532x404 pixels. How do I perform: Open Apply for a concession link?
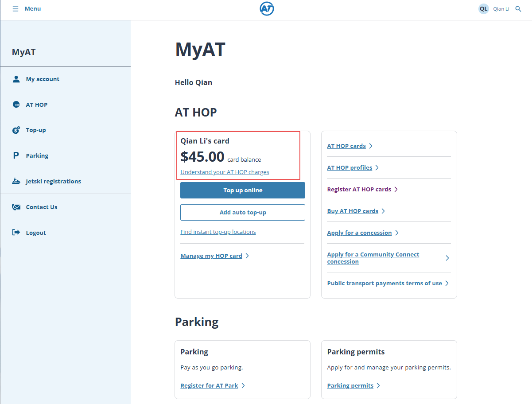[x=359, y=233]
